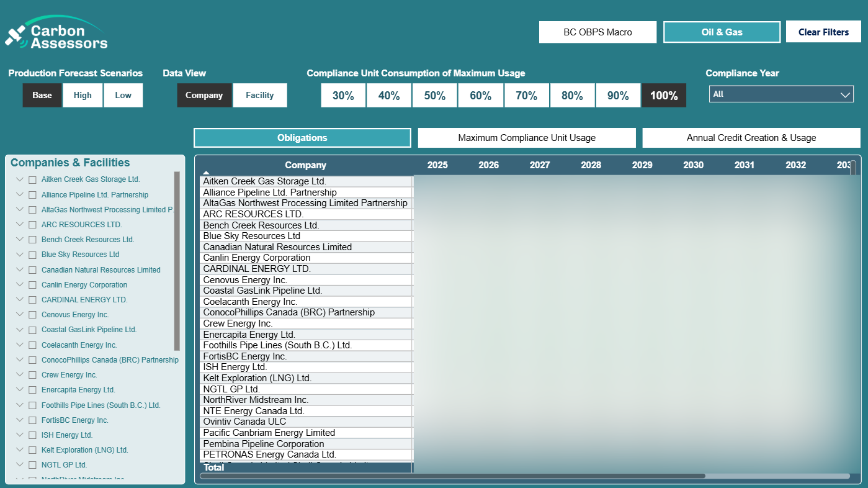Viewport: 868px width, 488px height.
Task: Expand the Enercapita Energy Ltd. chevron
Action: click(x=19, y=390)
